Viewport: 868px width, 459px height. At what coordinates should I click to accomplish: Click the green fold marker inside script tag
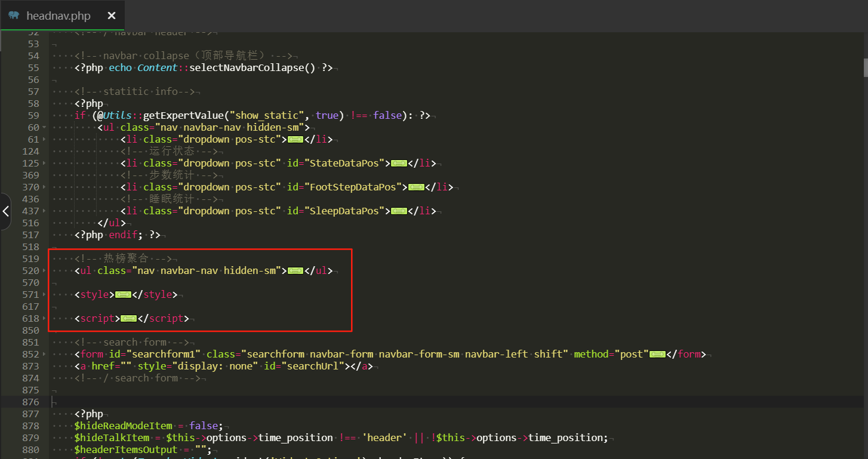click(128, 319)
